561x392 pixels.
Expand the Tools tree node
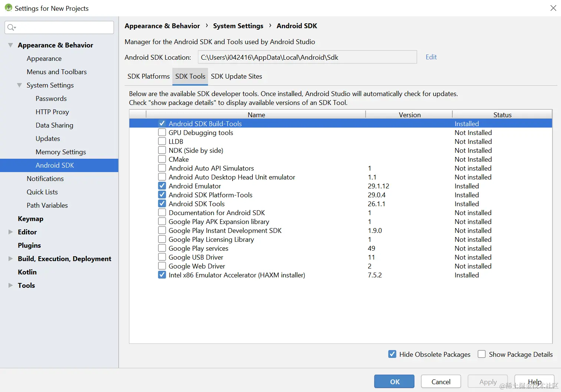[x=10, y=285]
